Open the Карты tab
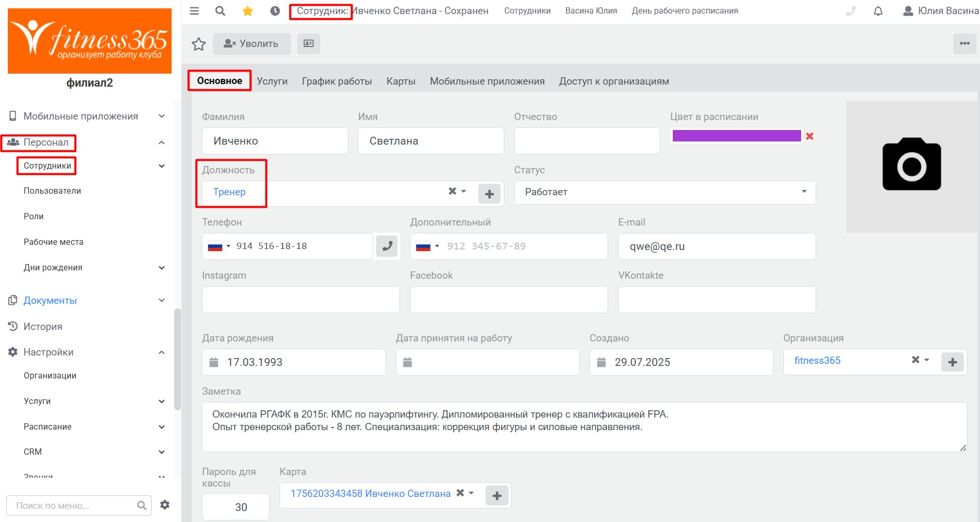980x522 pixels. tap(401, 81)
